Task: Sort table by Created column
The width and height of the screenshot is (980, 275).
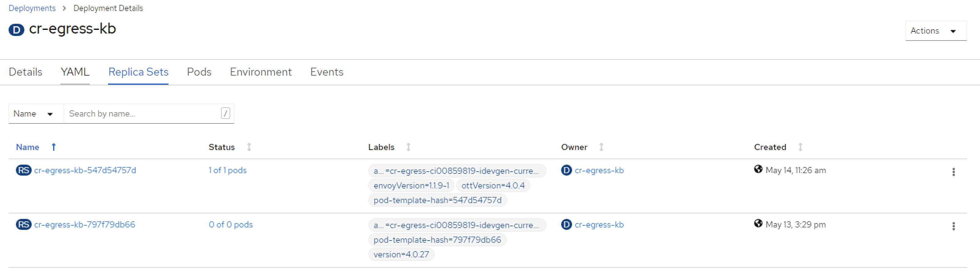Action: (x=800, y=147)
